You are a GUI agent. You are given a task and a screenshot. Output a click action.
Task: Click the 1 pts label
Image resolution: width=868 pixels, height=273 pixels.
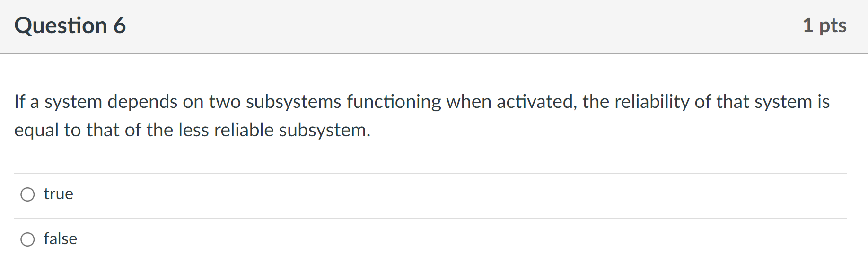[x=824, y=26]
